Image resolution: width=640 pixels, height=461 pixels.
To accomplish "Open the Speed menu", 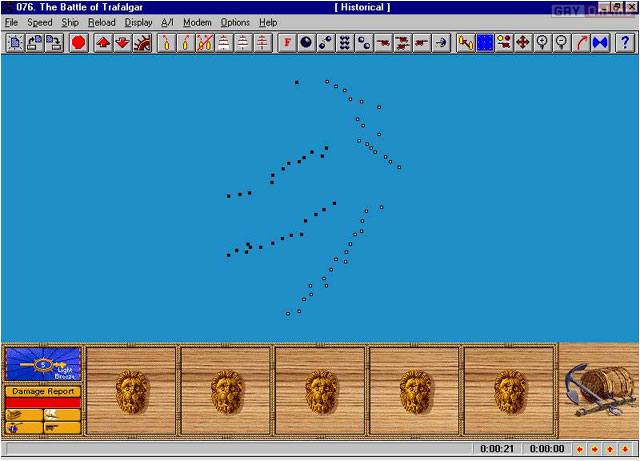I will pyautogui.click(x=40, y=22).
